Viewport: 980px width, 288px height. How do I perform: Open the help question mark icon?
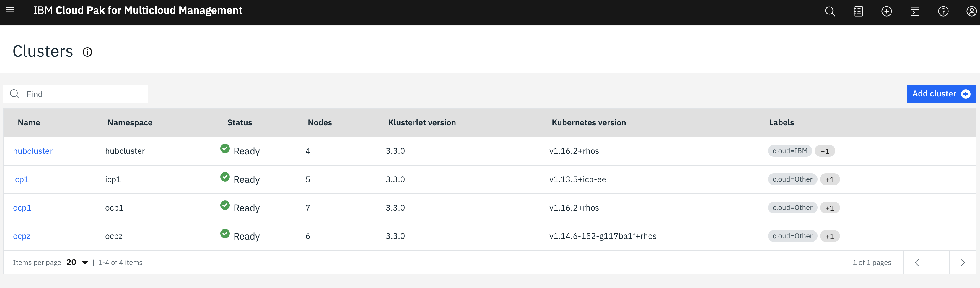point(943,12)
